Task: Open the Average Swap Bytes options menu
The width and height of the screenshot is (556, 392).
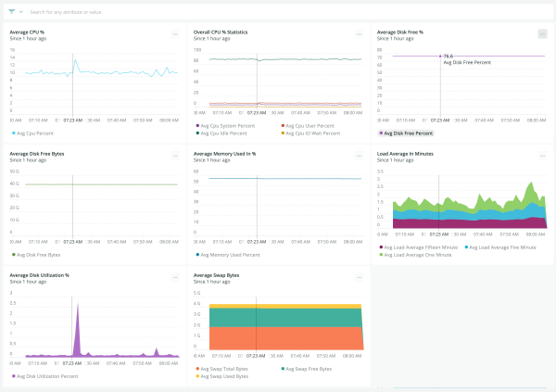Action: 359,277
